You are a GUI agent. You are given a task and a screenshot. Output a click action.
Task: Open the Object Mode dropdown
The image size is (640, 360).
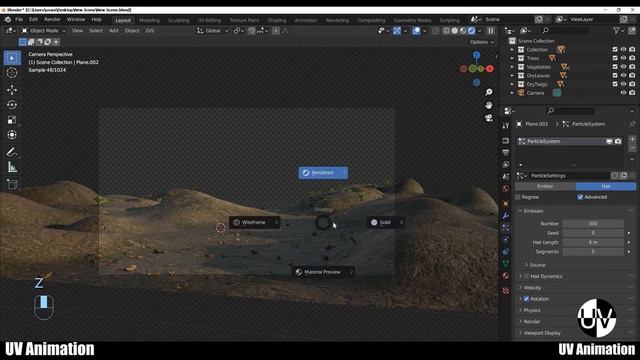[43, 31]
